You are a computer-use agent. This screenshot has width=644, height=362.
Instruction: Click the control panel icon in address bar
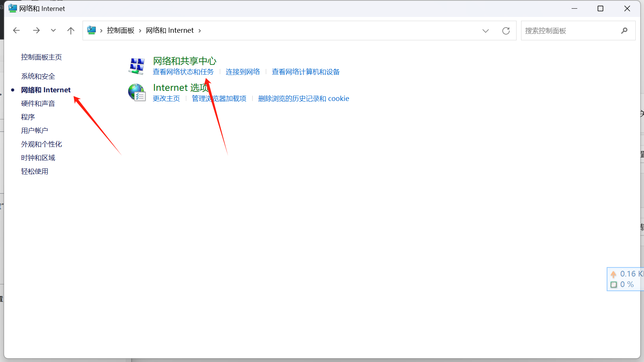[x=91, y=31]
